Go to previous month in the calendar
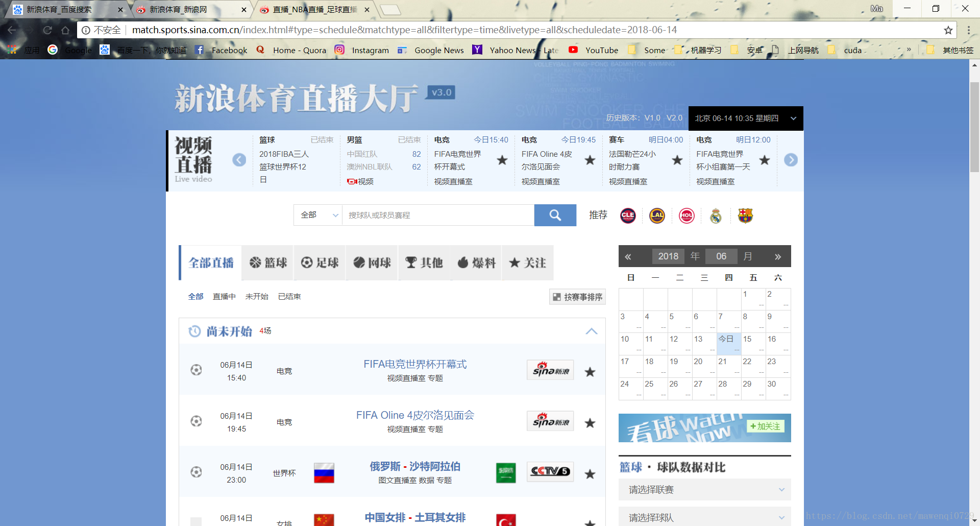This screenshot has width=980, height=526. coord(628,256)
